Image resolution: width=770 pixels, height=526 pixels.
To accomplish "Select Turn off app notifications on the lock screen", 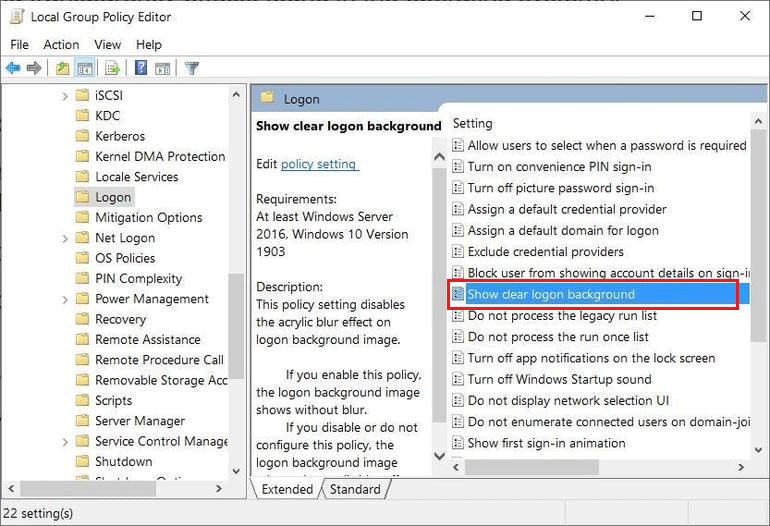I will pyautogui.click(x=591, y=358).
